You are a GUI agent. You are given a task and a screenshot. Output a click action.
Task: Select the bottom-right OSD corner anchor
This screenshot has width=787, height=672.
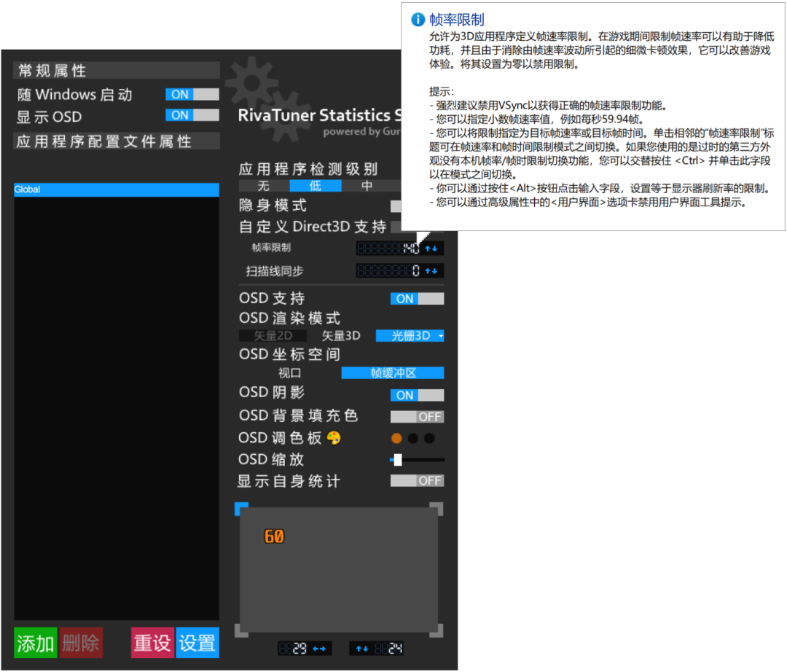[436, 631]
